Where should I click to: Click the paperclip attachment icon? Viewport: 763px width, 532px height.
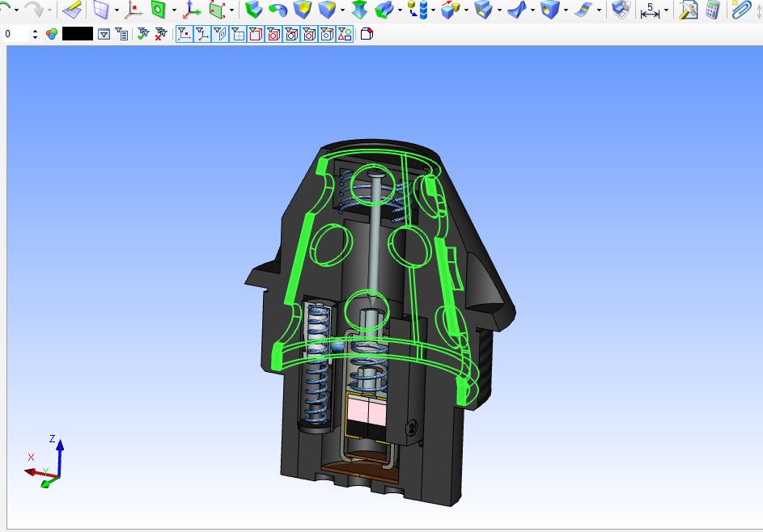tap(740, 10)
